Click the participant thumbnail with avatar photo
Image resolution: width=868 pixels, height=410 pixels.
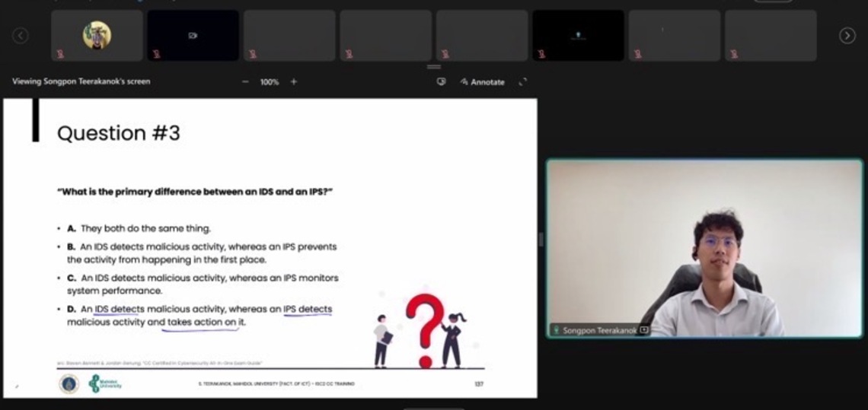tap(97, 35)
